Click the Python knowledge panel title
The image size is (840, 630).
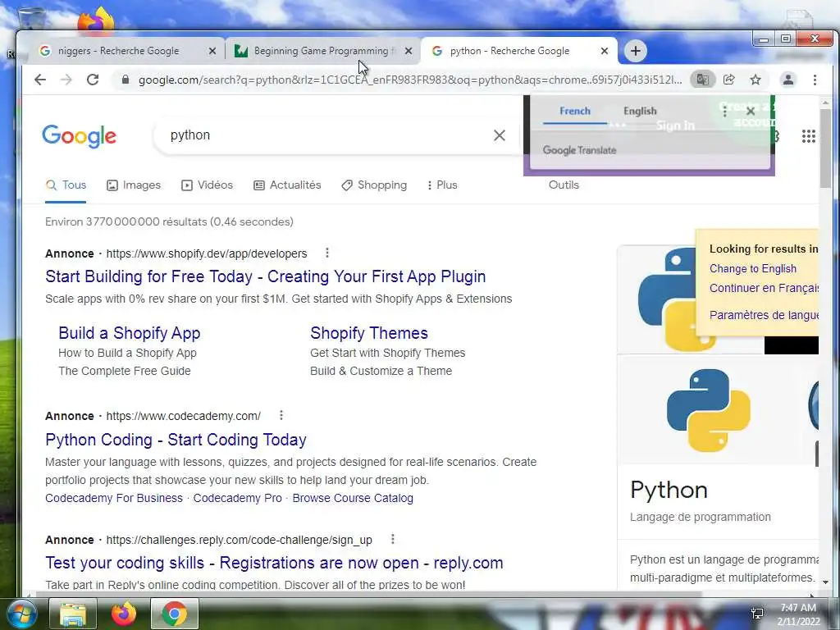click(x=669, y=490)
